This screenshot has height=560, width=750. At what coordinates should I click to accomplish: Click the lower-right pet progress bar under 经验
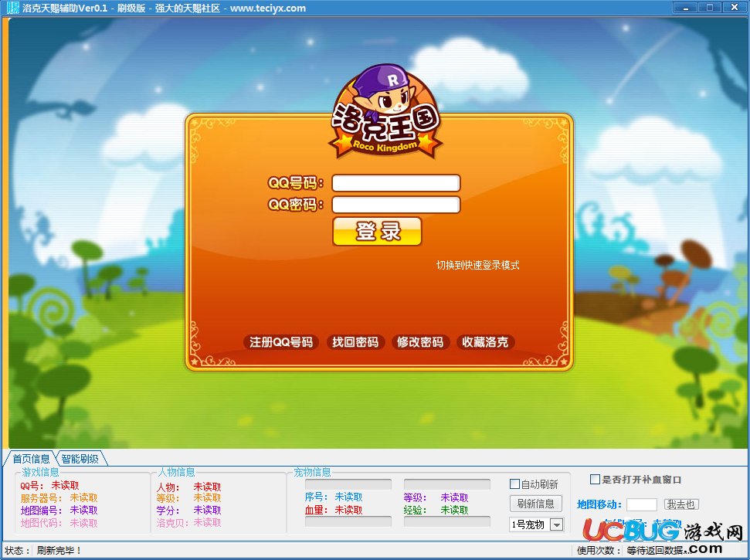[x=446, y=521]
